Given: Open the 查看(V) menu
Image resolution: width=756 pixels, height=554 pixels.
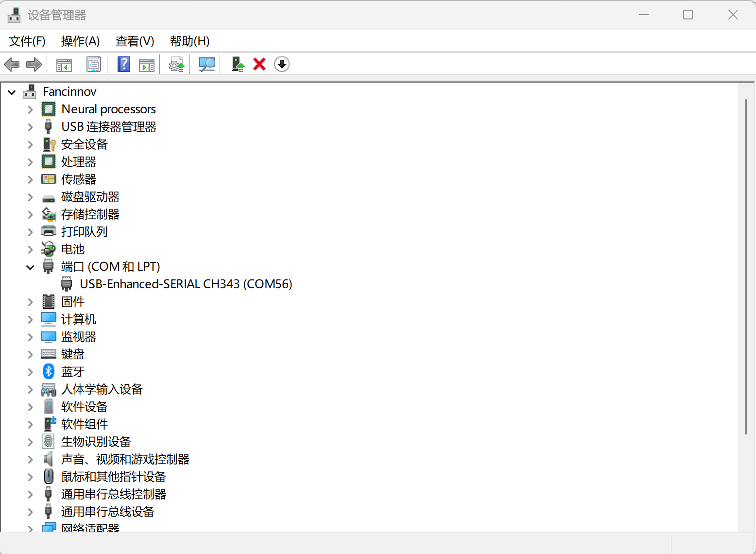Looking at the screenshot, I should (x=135, y=41).
